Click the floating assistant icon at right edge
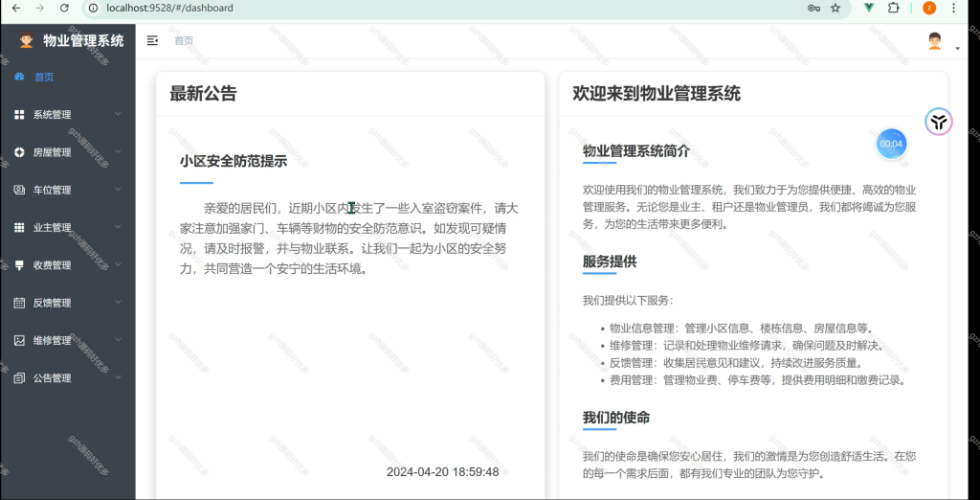This screenshot has width=980, height=500. point(939,122)
